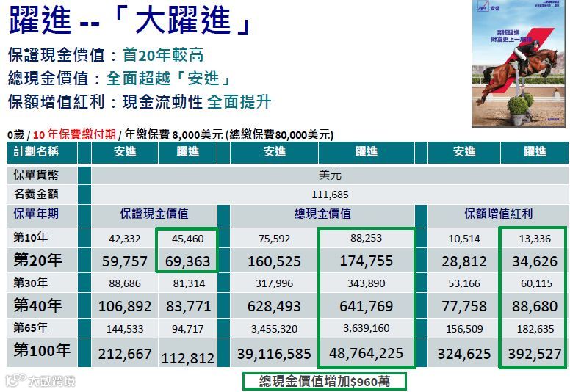Click the cell value 81,314
This screenshot has width=570, height=392.
pos(189,283)
